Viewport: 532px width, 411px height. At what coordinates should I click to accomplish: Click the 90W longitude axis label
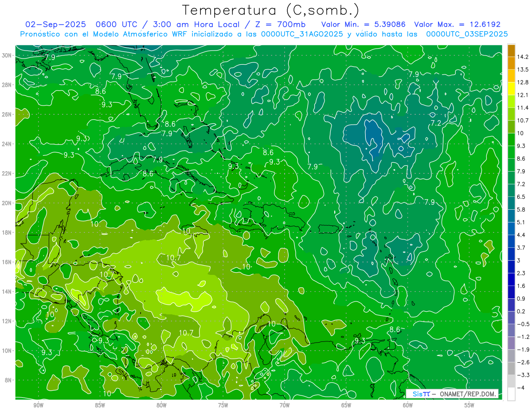(x=38, y=405)
